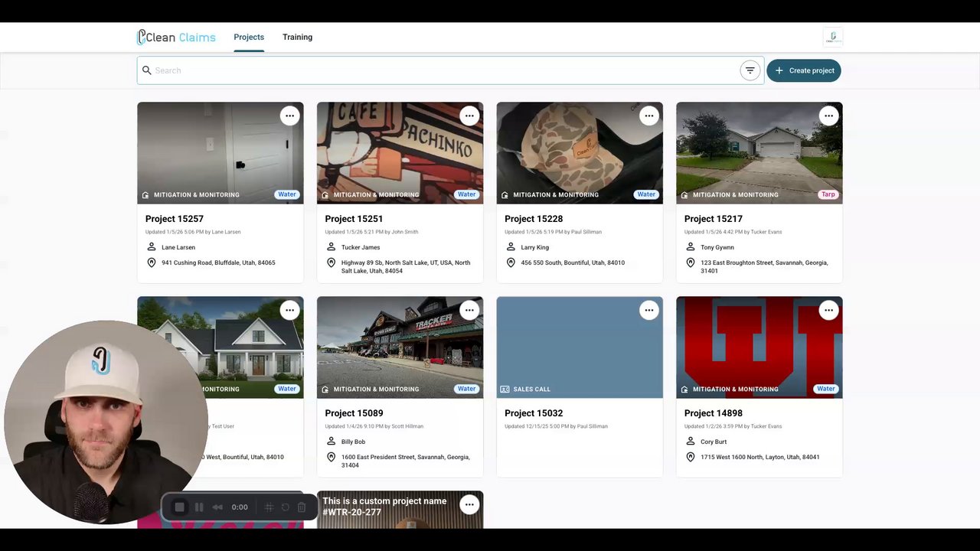
Task: Open the Project 15032 title
Action: tap(534, 413)
